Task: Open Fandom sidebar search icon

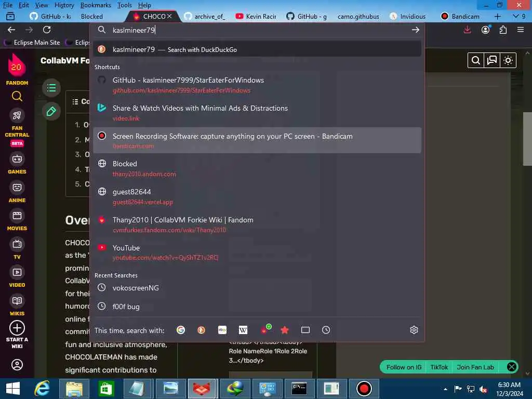Action: tap(17, 97)
